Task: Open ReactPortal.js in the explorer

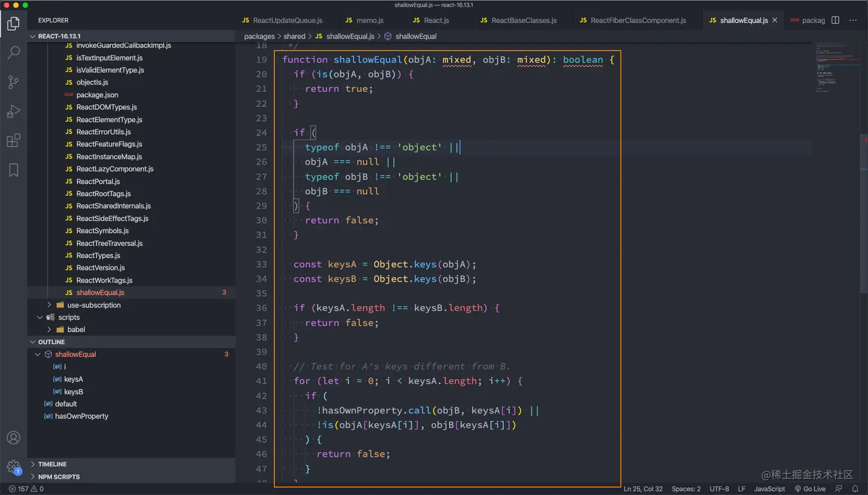Action: [x=98, y=181]
